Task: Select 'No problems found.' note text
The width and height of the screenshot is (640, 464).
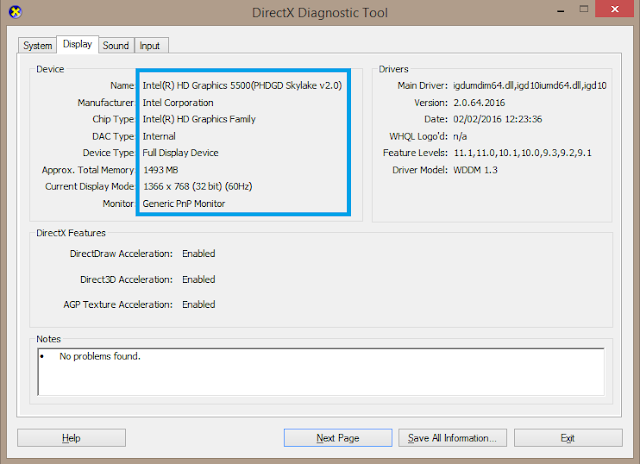Action: tap(100, 356)
